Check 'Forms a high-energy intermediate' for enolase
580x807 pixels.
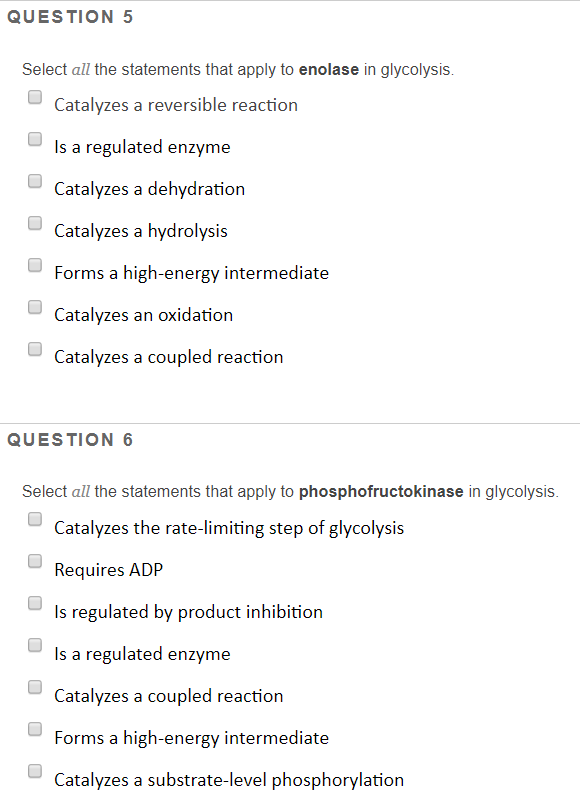(x=35, y=265)
